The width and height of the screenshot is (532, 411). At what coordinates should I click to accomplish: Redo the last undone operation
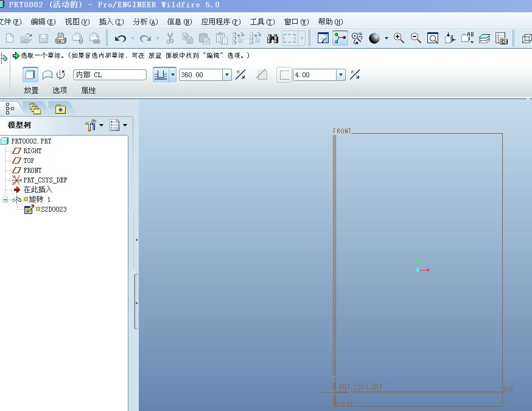(145, 39)
